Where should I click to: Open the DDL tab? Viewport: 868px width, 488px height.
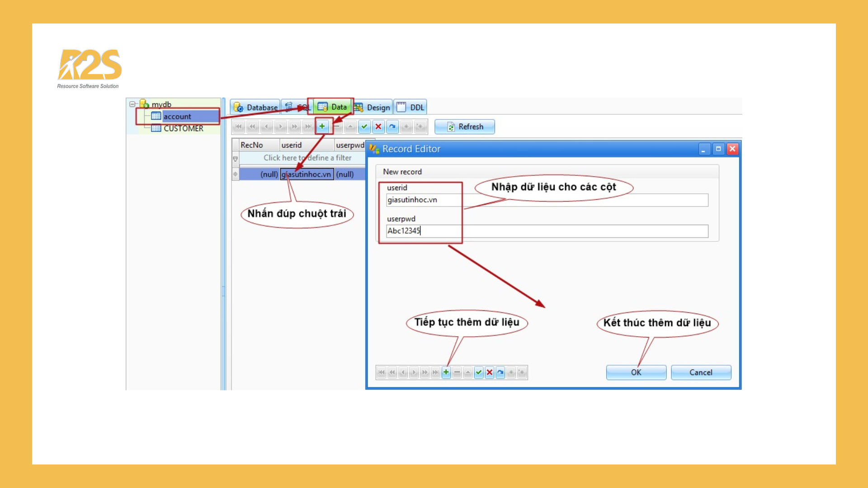tap(410, 107)
